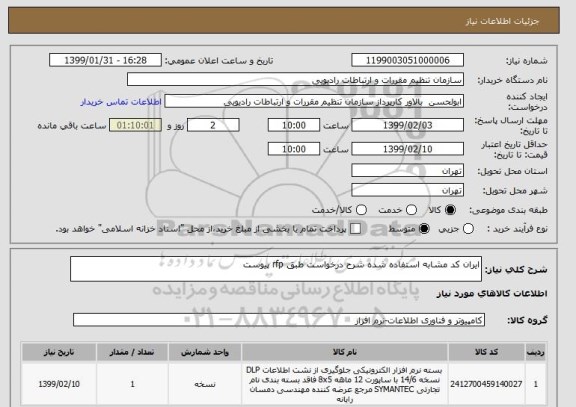This screenshot has width=576, height=407.
Task: Click the واحد شمارش column header
Action: coord(205,352)
